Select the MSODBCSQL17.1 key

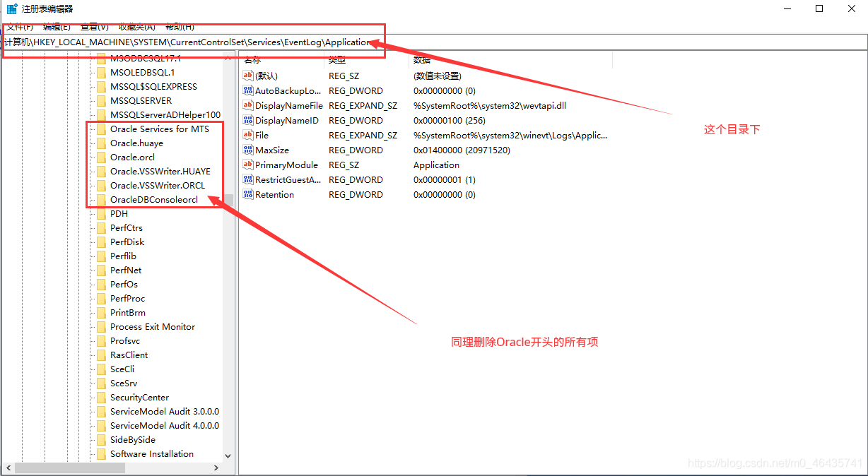(x=146, y=58)
